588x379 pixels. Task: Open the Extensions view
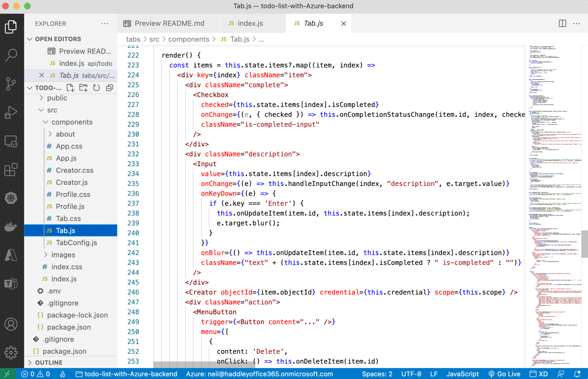(11, 170)
